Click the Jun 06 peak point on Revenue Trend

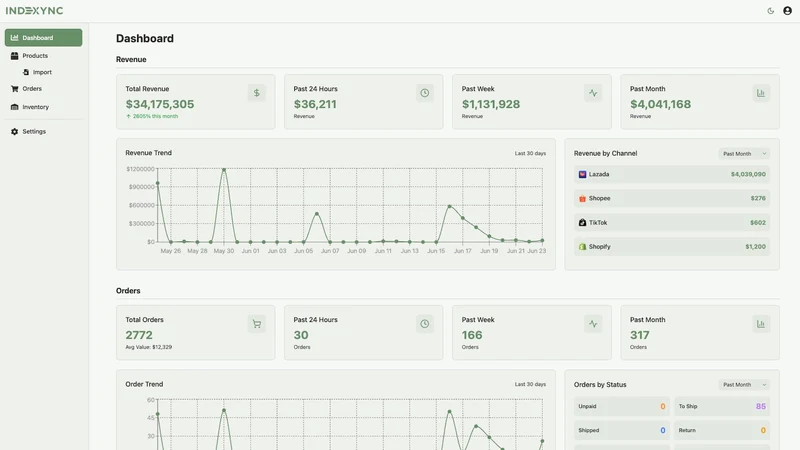click(317, 214)
